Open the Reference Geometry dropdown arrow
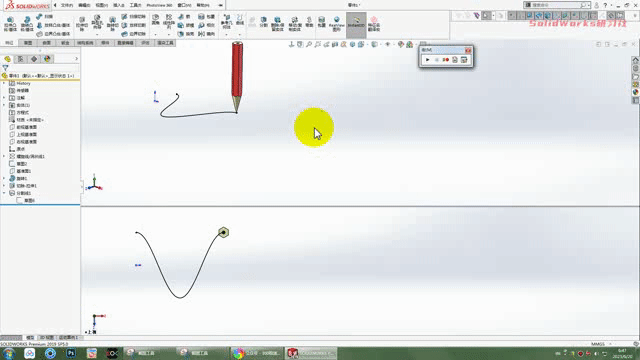Viewport: 640px width, 360px height. [227, 35]
